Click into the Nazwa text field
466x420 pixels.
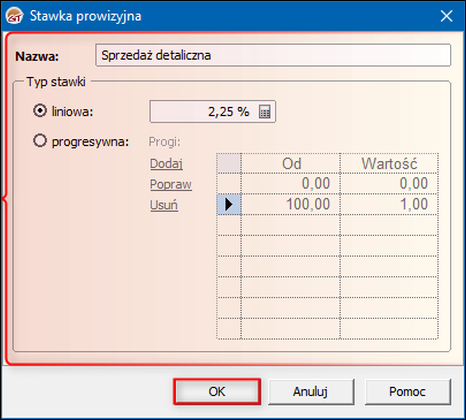tap(273, 55)
